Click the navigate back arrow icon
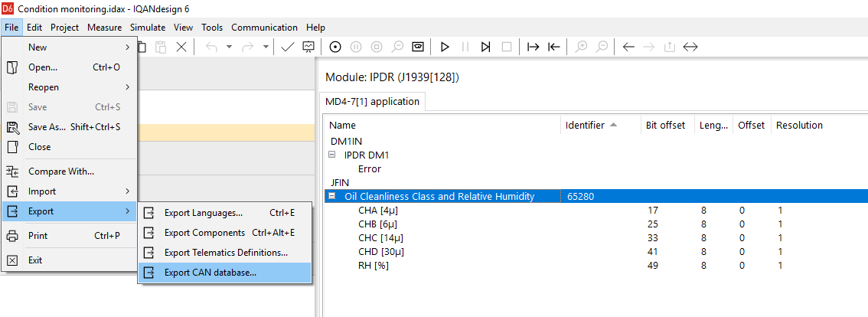The height and width of the screenshot is (317, 868). 628,47
